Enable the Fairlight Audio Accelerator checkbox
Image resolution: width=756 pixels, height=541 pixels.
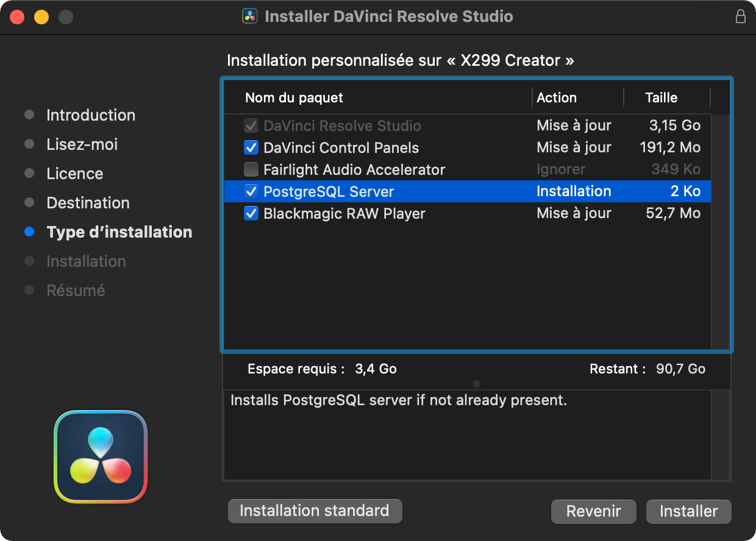(251, 170)
